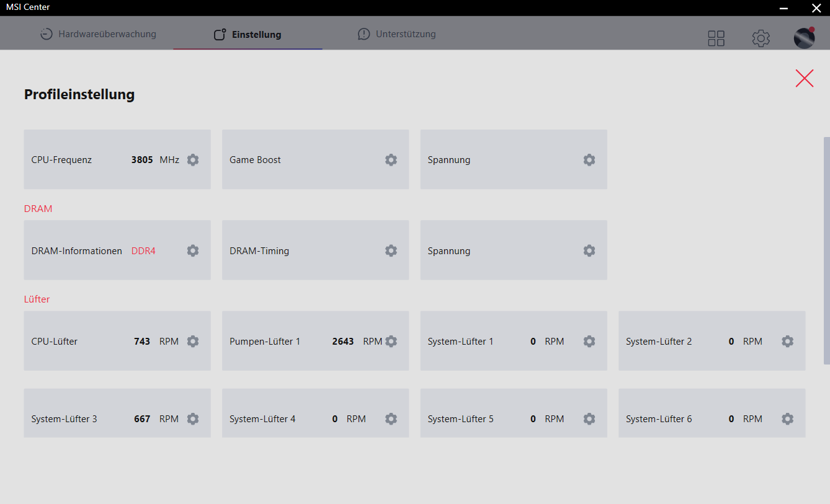
Task: Switch to Hardwareüberwachung tab
Action: click(x=99, y=34)
